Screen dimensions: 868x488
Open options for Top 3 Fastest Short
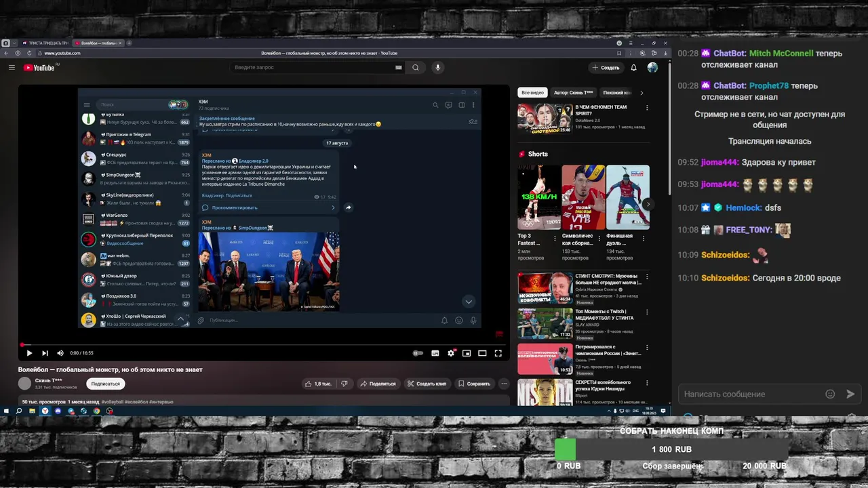(555, 239)
